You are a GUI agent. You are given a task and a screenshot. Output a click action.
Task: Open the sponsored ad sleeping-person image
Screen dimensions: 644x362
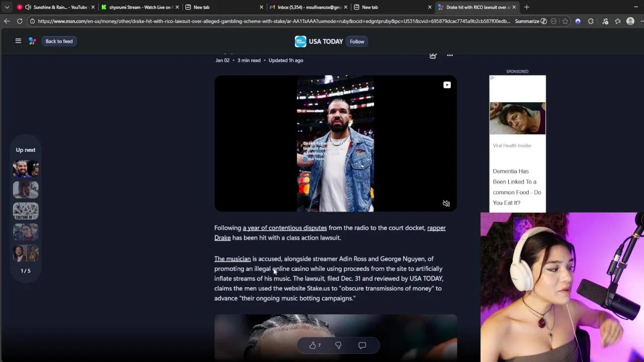[517, 118]
